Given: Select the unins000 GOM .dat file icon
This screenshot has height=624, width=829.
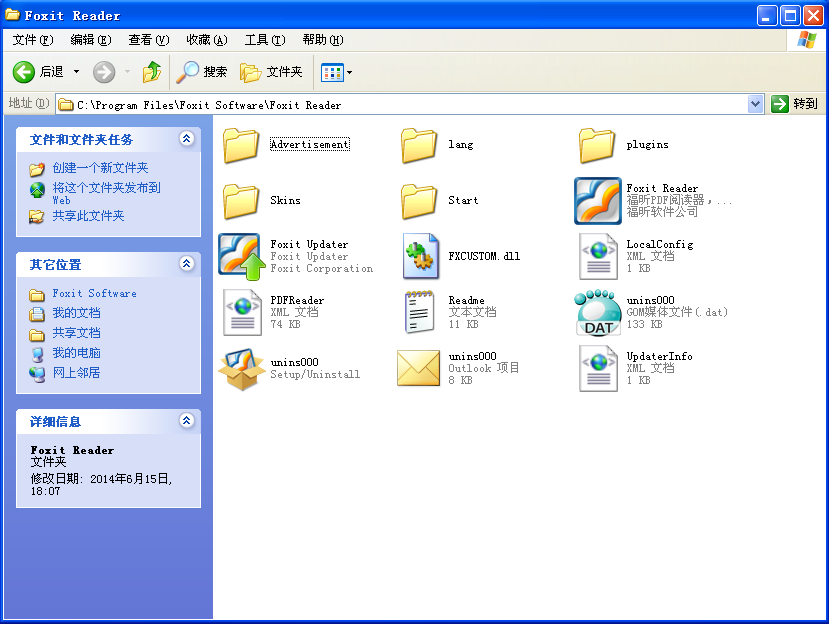Looking at the screenshot, I should coord(598,312).
